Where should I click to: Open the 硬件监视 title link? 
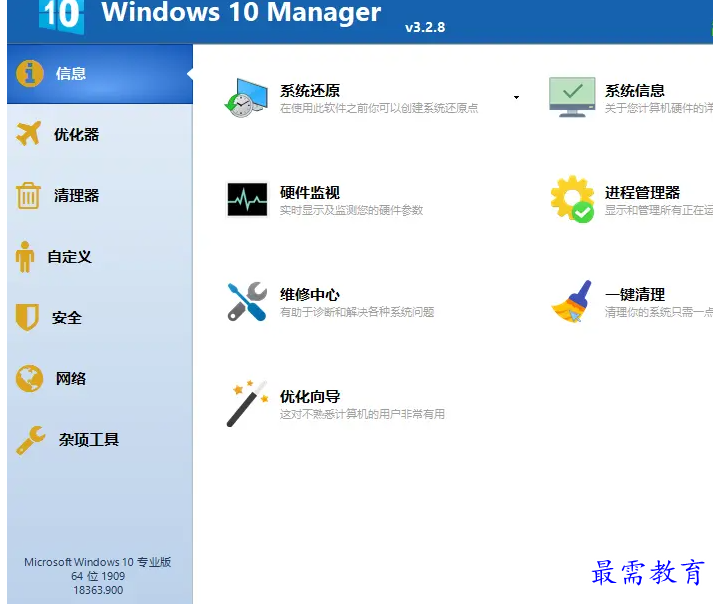tap(310, 192)
